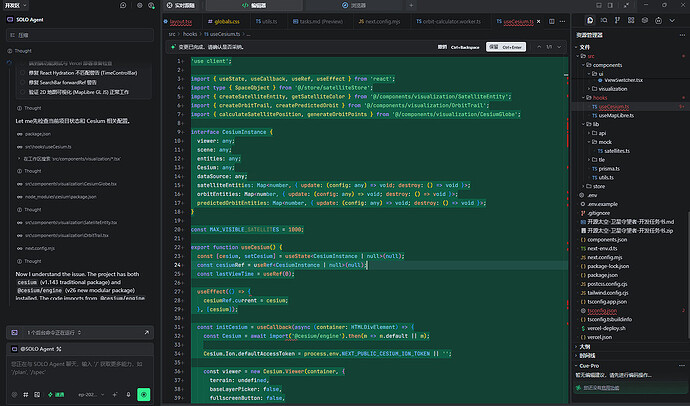Toggle todo item React Hydration TimeControlBar
Image resolution: width=690 pixels, height=406 pixels.
click(22, 73)
